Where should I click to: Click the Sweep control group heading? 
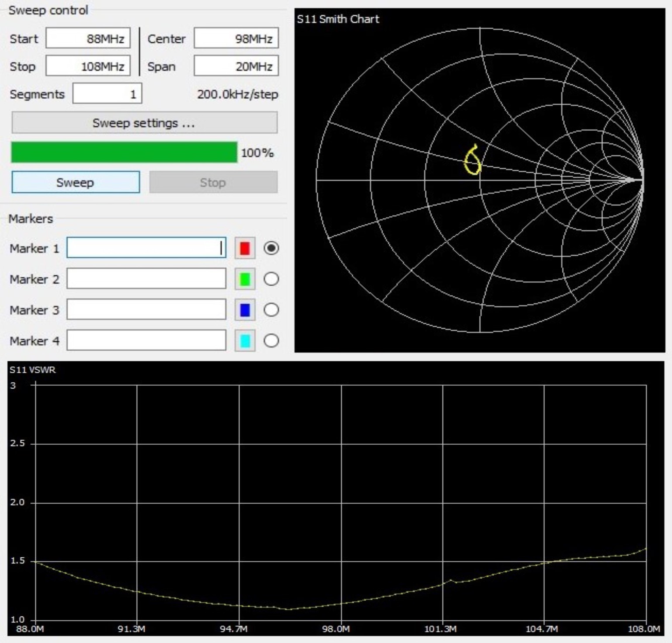(x=48, y=10)
